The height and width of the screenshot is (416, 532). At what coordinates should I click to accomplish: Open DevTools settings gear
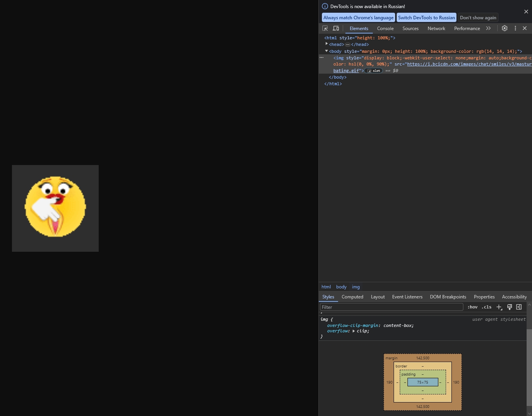coord(505,28)
